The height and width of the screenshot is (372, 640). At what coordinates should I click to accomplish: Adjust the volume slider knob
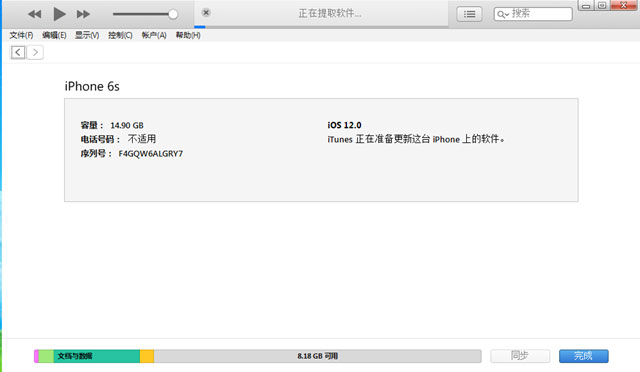pyautogui.click(x=173, y=14)
